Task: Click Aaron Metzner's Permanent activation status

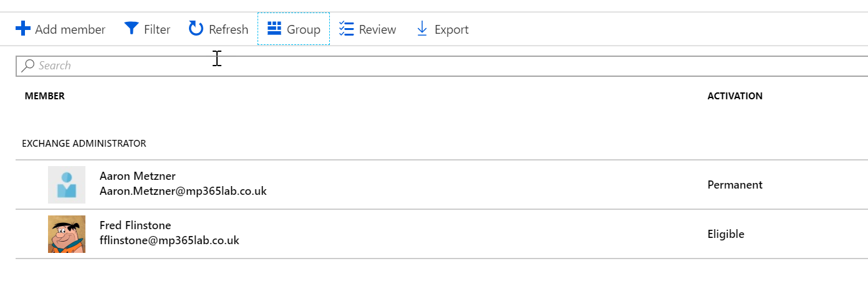Action: [735, 185]
